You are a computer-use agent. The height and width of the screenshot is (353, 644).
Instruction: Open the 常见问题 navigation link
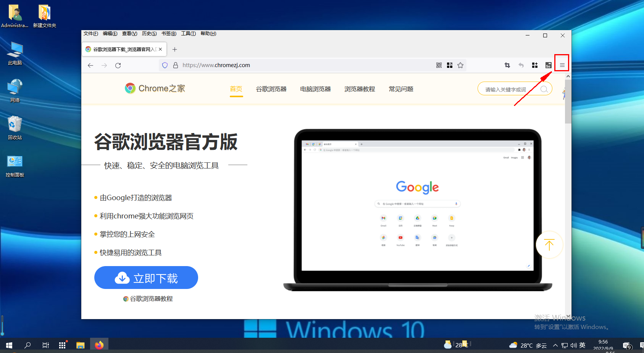tap(401, 89)
